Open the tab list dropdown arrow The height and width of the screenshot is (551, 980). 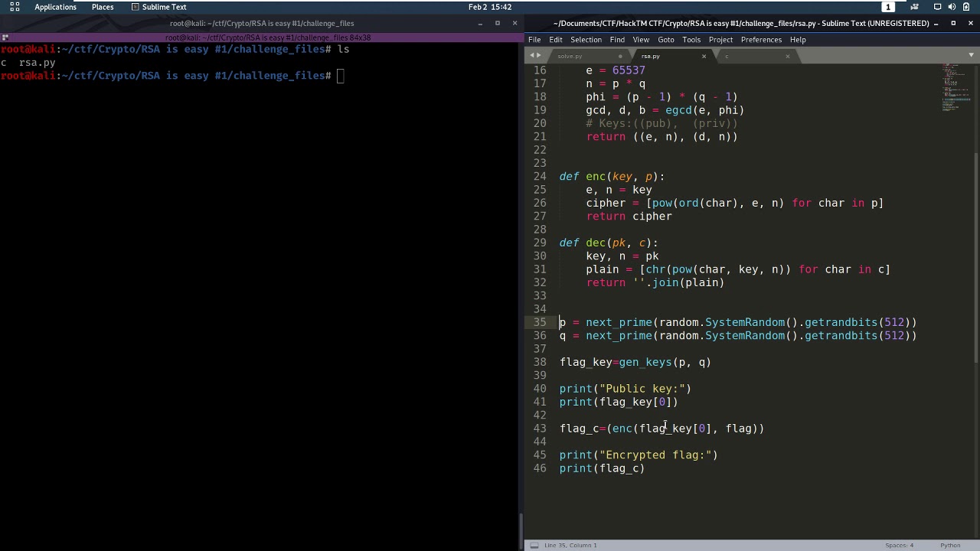tap(972, 55)
